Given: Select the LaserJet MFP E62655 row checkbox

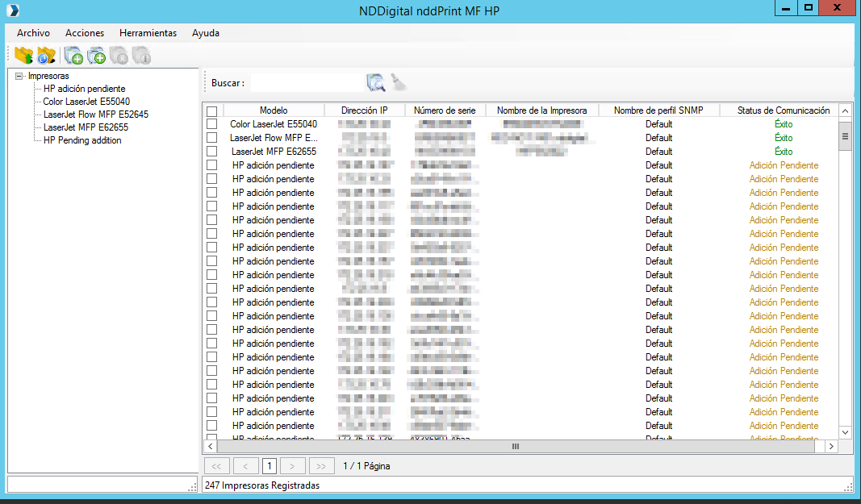Looking at the screenshot, I should pyautogui.click(x=211, y=152).
